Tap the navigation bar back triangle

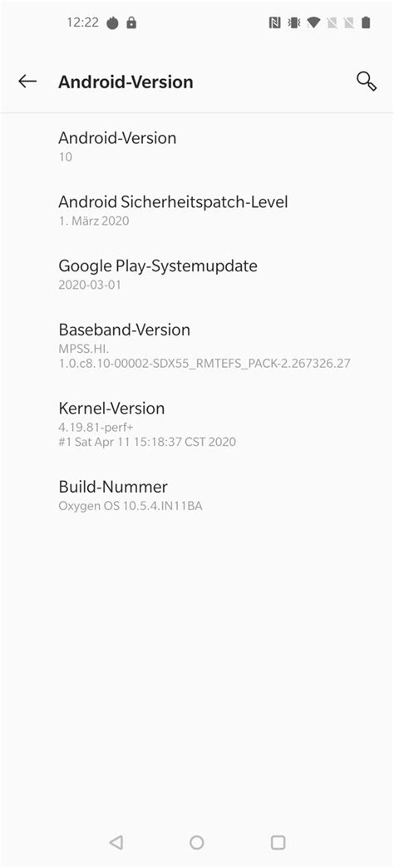[116, 842]
